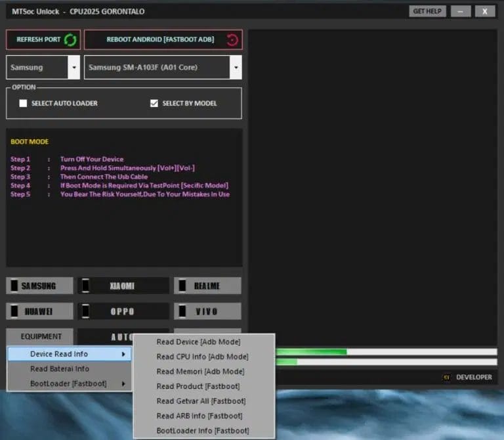Choose Read Baterai Info menu item

coord(60,369)
